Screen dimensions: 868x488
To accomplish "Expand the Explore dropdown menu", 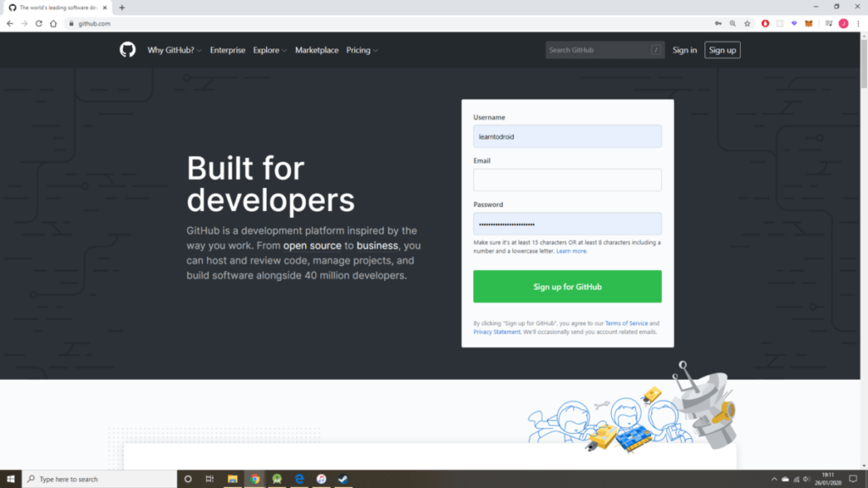I will [270, 50].
